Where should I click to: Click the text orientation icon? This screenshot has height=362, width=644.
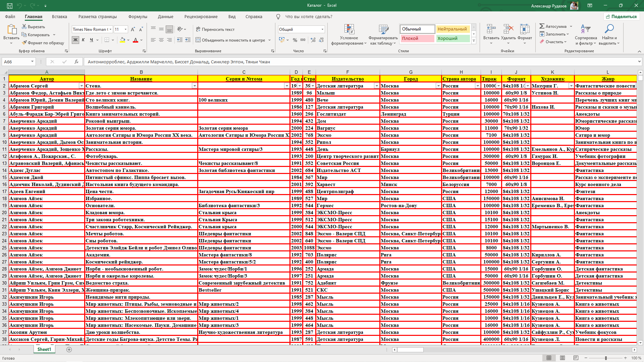coord(180,29)
